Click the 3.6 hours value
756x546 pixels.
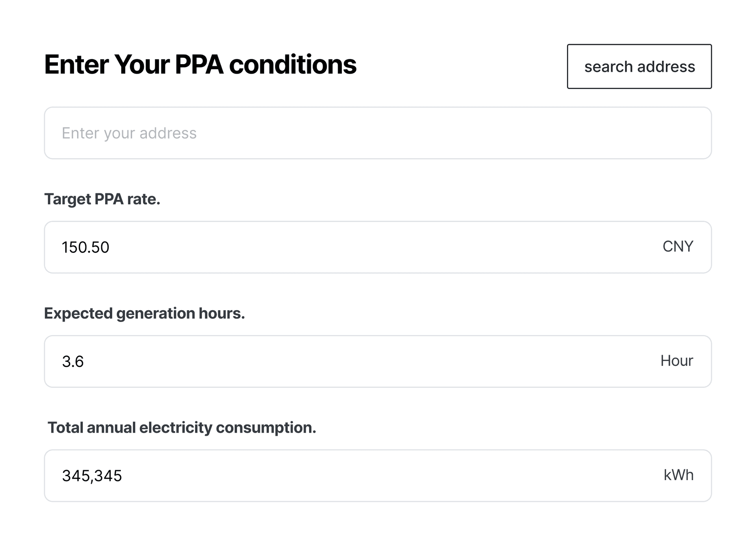point(73,361)
